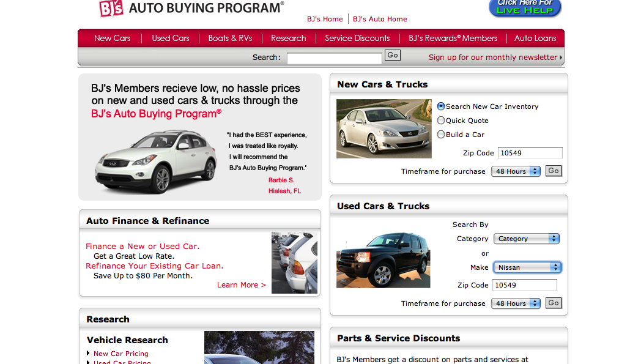630x364 pixels.
Task: Click the parked cars image in Auto Finance section
Action: click(294, 263)
